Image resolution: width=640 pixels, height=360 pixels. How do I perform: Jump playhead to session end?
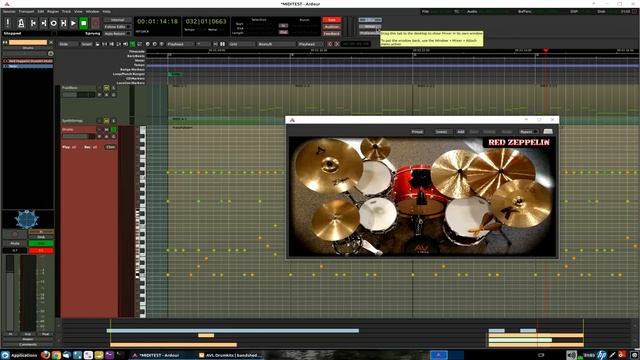point(43,23)
